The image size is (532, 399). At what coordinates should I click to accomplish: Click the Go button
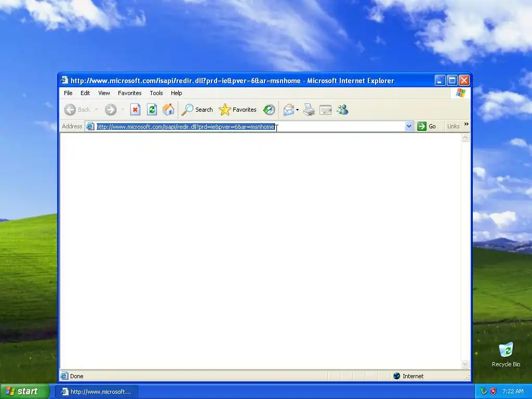[x=427, y=126]
